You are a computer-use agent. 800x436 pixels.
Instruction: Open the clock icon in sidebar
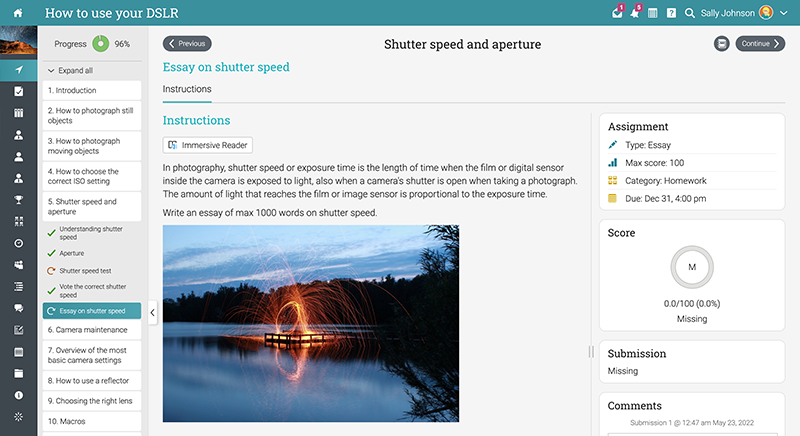(18, 243)
